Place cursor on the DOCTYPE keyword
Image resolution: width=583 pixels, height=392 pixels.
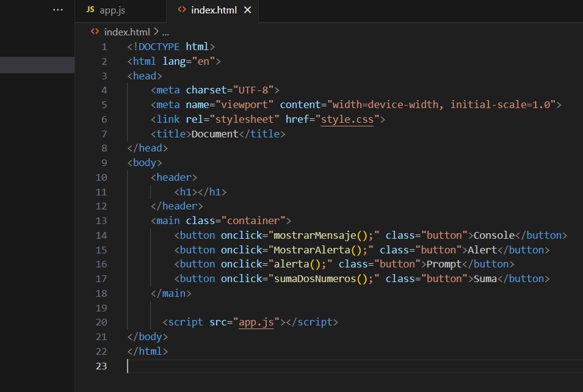pyautogui.click(x=159, y=47)
